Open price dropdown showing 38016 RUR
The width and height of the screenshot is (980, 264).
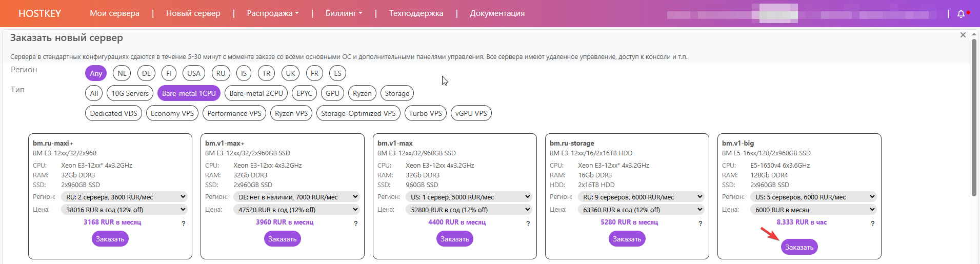(125, 210)
